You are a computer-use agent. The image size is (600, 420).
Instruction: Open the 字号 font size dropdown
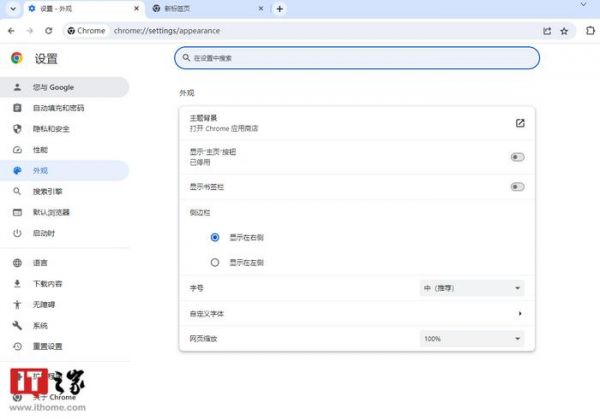pyautogui.click(x=471, y=288)
